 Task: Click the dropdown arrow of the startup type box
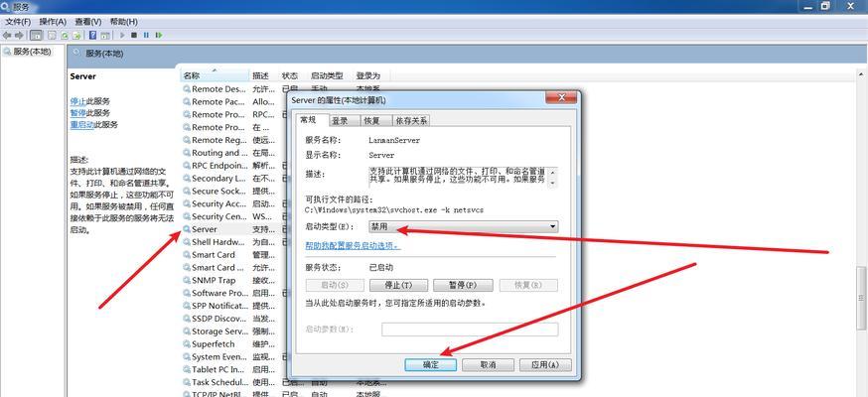pos(552,226)
